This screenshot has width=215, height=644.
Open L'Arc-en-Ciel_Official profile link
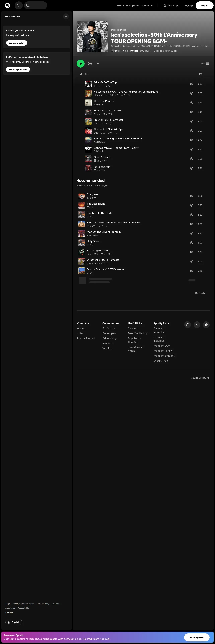[126, 51]
